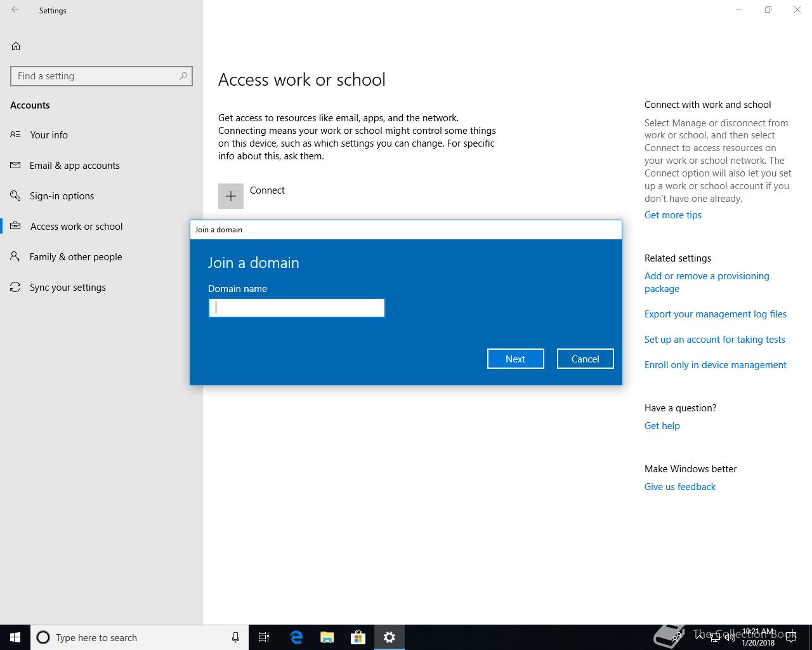812x650 pixels.
Task: Click the search magnifier in Find a setting
Action: [x=183, y=76]
